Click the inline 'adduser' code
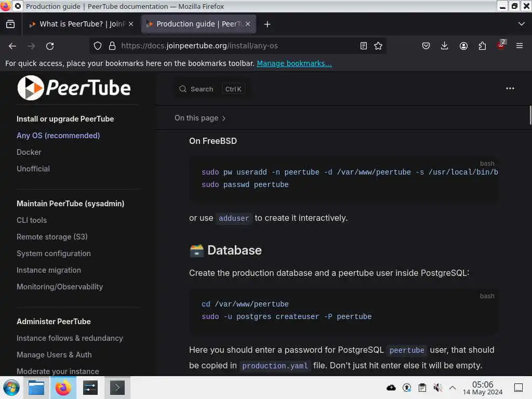The image size is (532, 399). (234, 218)
